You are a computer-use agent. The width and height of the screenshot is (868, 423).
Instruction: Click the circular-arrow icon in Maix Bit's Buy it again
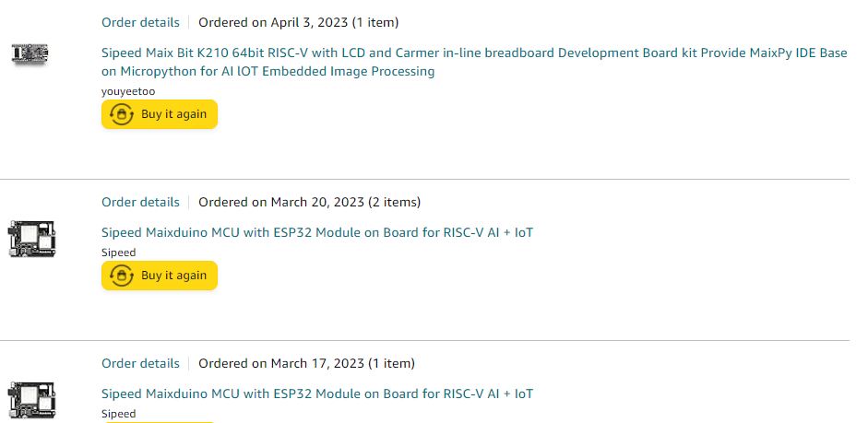coord(121,114)
